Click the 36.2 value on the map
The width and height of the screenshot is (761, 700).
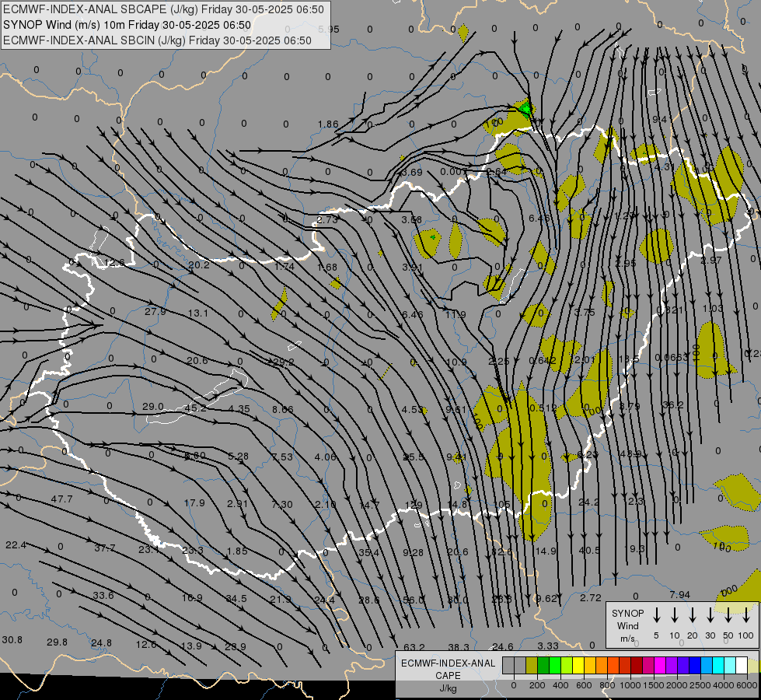[x=673, y=404]
